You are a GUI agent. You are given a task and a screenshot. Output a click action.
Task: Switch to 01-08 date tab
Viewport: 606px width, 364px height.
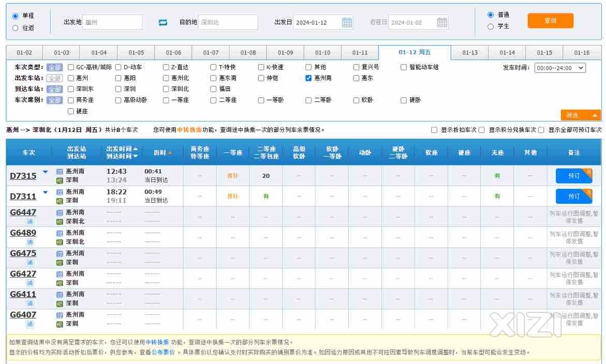pyautogui.click(x=248, y=53)
